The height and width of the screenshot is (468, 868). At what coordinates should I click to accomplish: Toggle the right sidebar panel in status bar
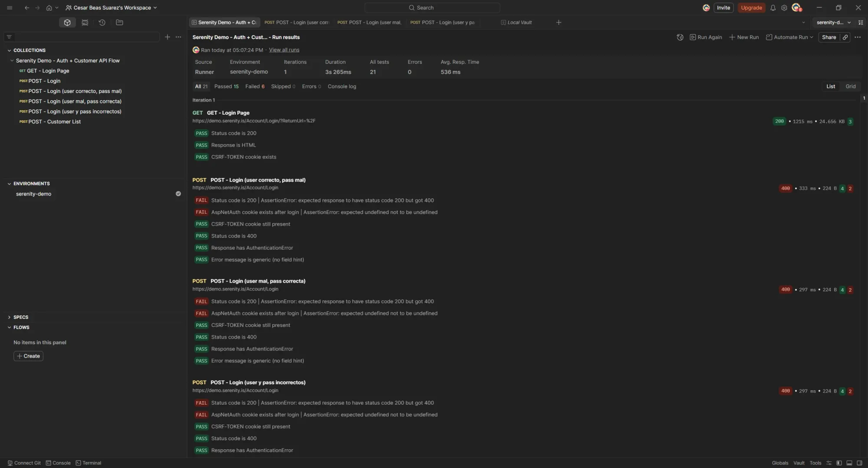click(859, 463)
